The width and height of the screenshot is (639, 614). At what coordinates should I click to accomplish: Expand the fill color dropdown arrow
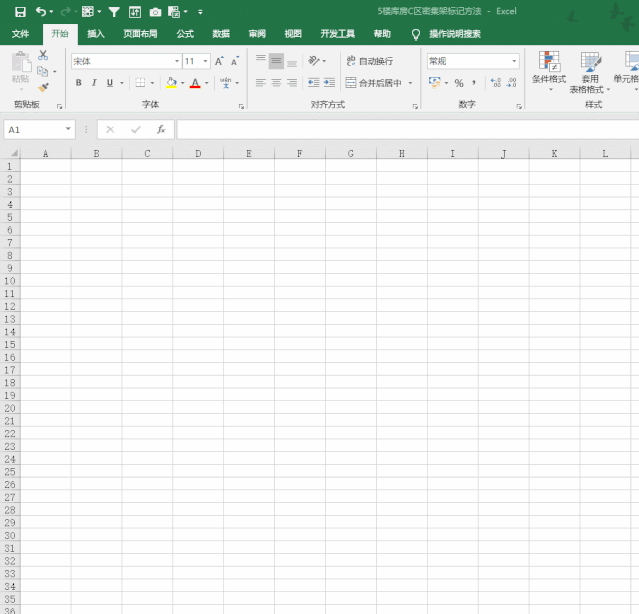tap(183, 83)
